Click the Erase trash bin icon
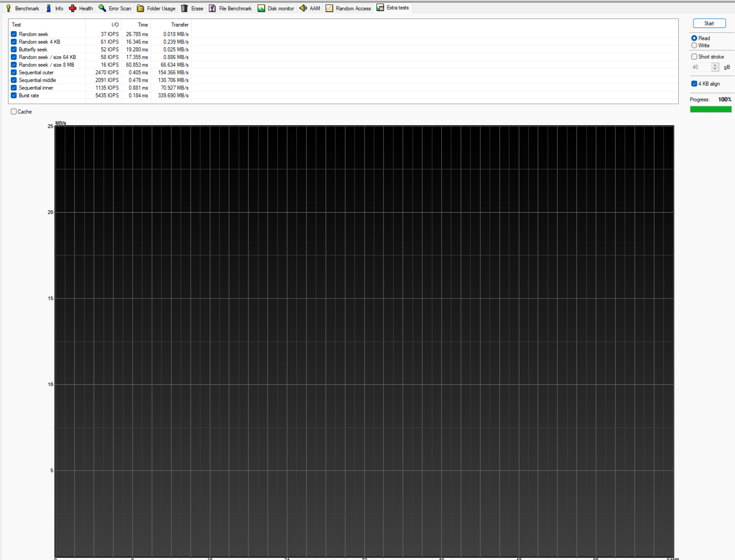Image resolution: width=735 pixels, height=560 pixels. 184,8
